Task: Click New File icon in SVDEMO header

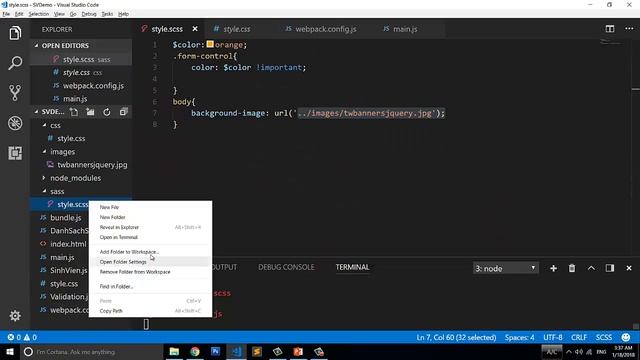Action: coord(74,112)
